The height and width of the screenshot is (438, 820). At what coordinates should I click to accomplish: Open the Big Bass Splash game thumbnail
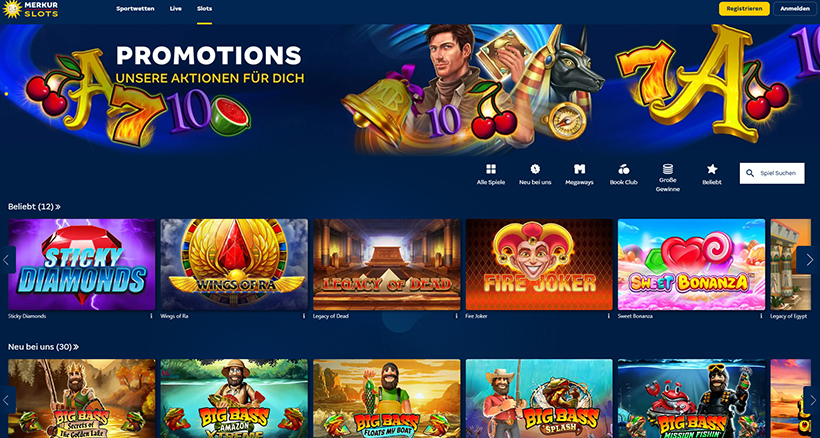pos(539,398)
